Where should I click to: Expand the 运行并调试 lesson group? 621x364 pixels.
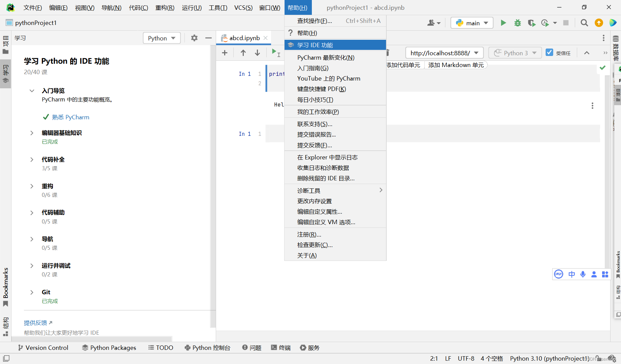point(32,266)
